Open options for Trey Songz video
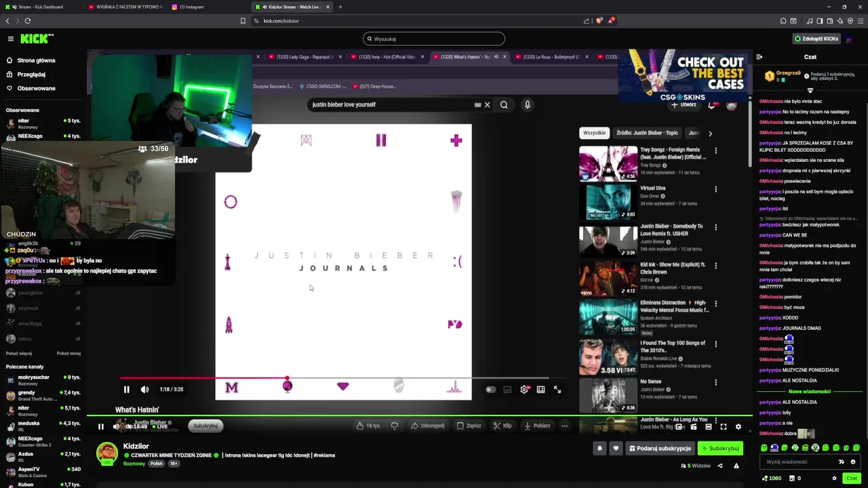The width and height of the screenshot is (868, 488). pos(715,150)
